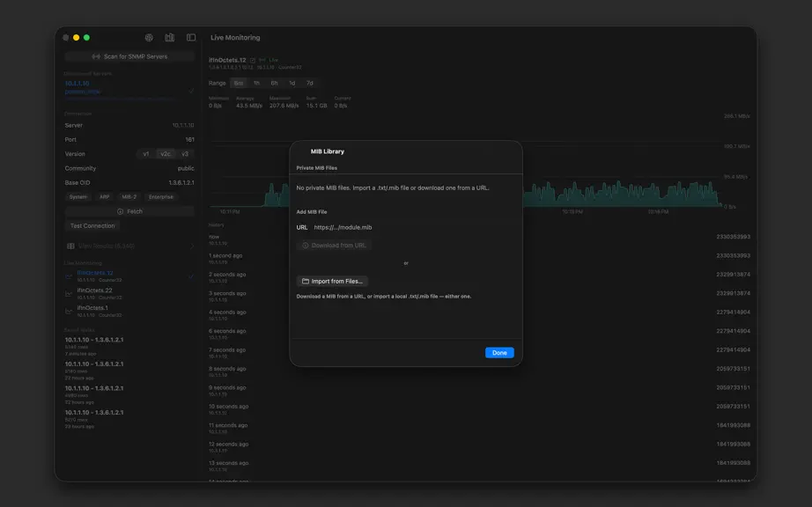
Task: Click the blue Done button
Action: click(x=499, y=352)
